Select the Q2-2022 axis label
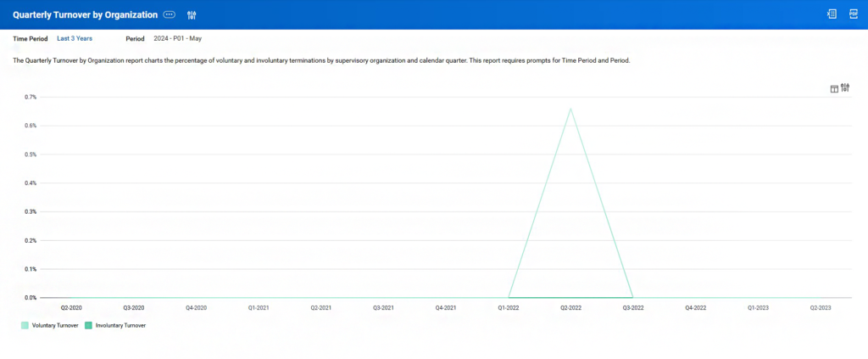Screen dimensions: 868x359 tap(570, 307)
